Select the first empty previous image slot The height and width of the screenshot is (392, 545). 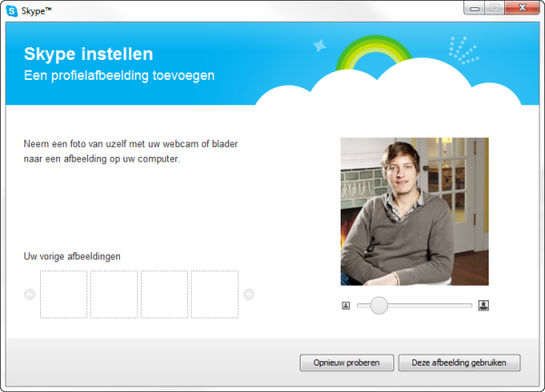pos(64,294)
